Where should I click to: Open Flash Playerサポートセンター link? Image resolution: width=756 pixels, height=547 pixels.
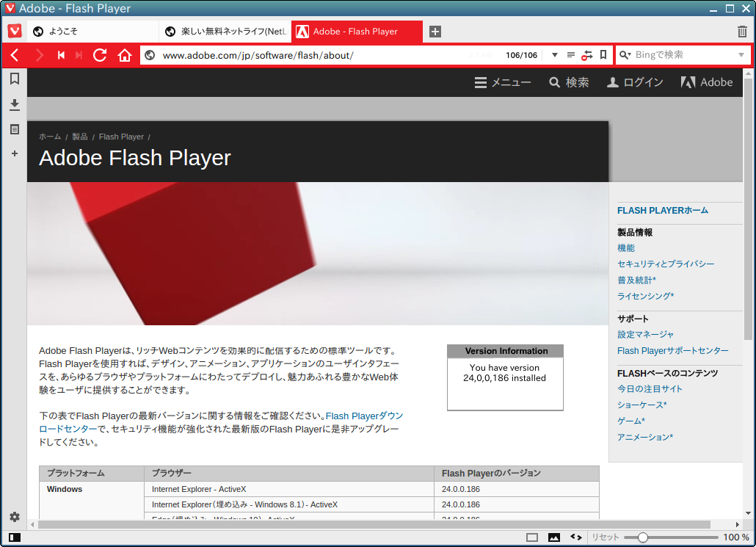(x=672, y=351)
